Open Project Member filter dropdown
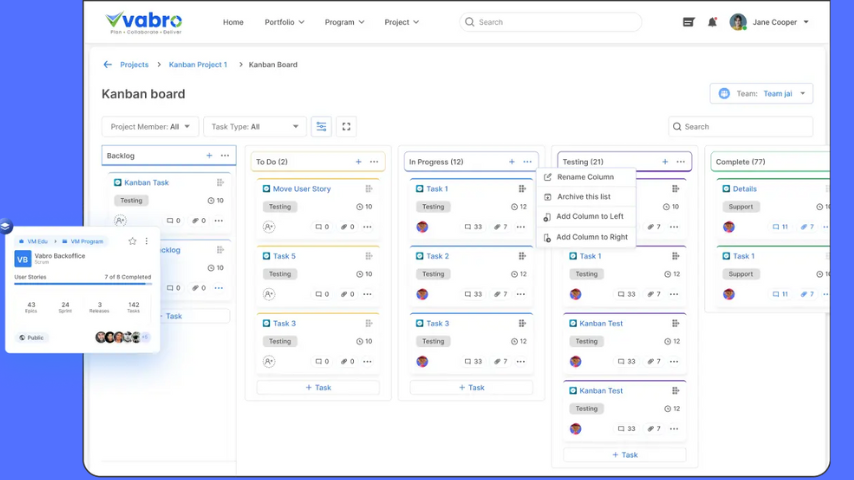 (x=150, y=126)
